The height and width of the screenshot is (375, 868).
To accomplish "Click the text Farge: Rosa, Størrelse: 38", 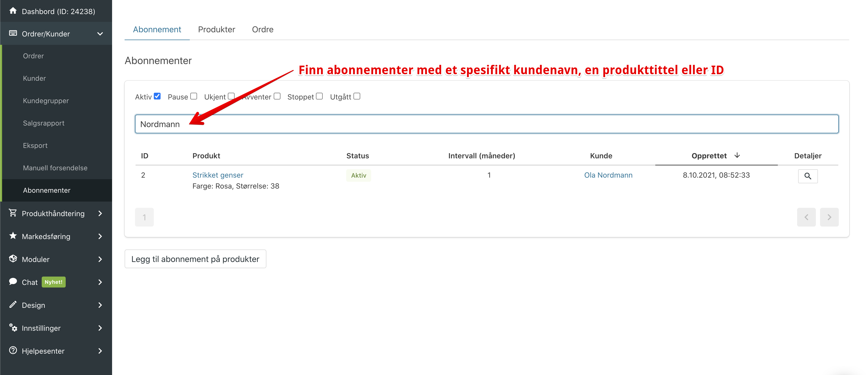I will (x=236, y=186).
